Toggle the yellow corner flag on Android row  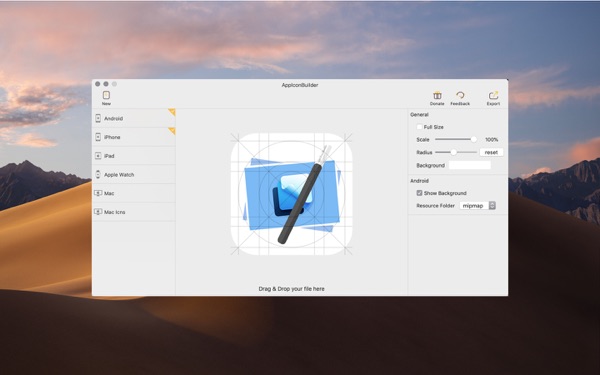pyautogui.click(x=172, y=112)
